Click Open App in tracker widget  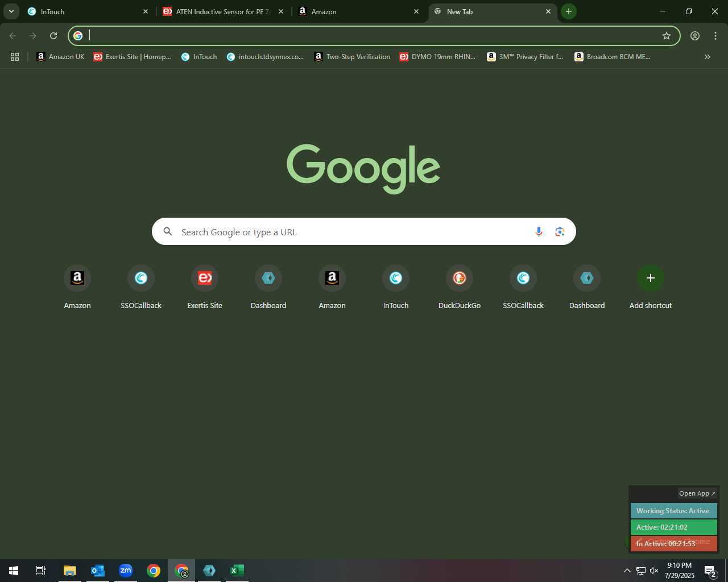(x=697, y=493)
